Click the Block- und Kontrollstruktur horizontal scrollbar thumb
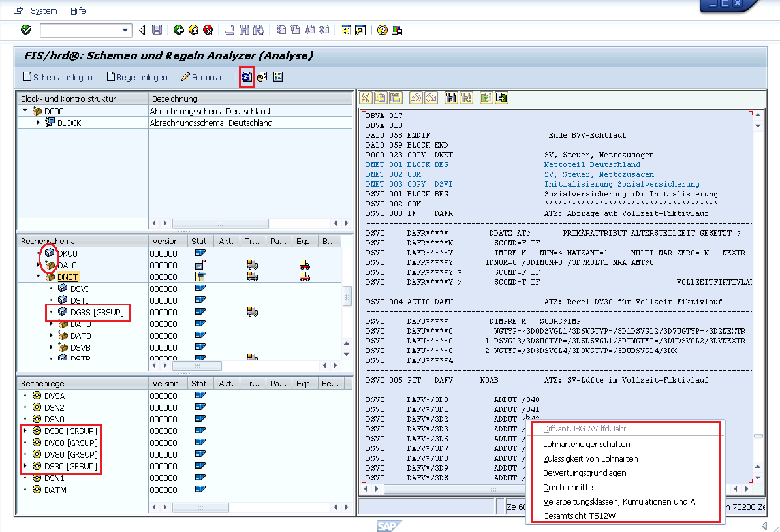The image size is (780, 532). (221, 223)
